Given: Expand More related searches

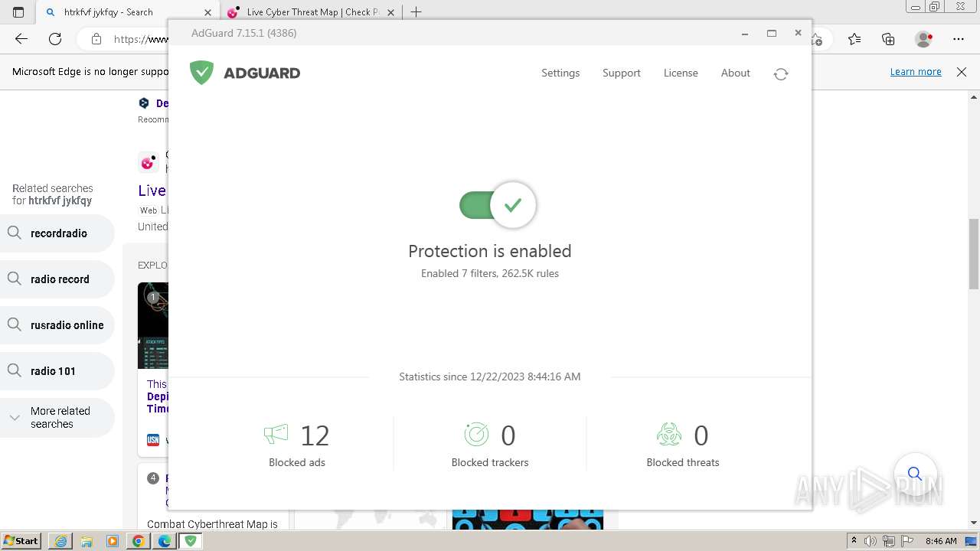Looking at the screenshot, I should (57, 417).
